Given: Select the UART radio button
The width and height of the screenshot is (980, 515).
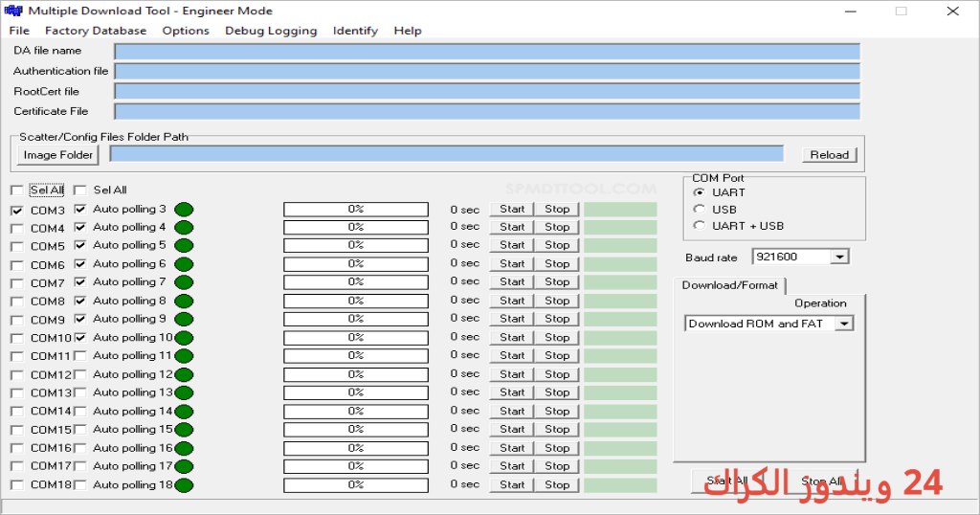Looking at the screenshot, I should tap(700, 192).
